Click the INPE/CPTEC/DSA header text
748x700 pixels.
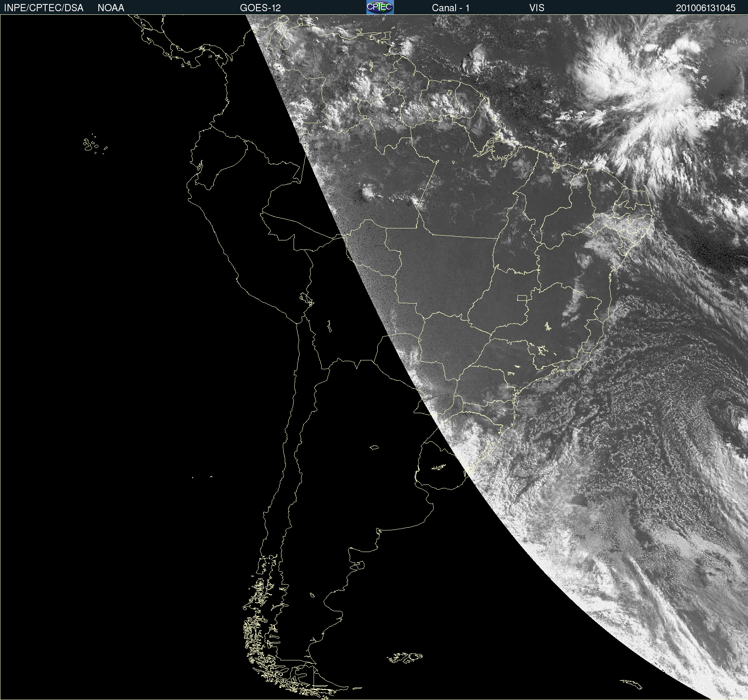(x=44, y=8)
